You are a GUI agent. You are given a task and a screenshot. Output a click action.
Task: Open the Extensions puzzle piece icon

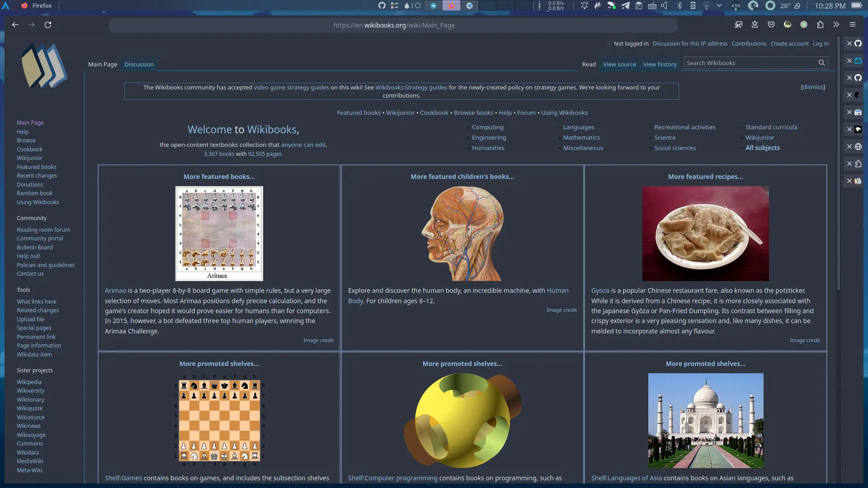(820, 25)
